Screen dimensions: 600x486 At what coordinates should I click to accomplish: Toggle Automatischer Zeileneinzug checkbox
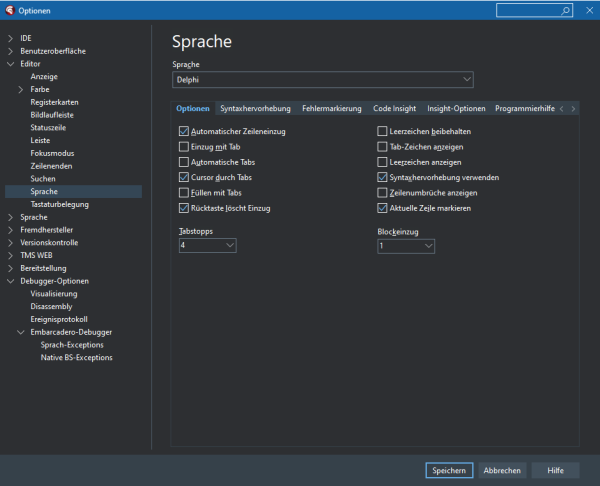[183, 131]
